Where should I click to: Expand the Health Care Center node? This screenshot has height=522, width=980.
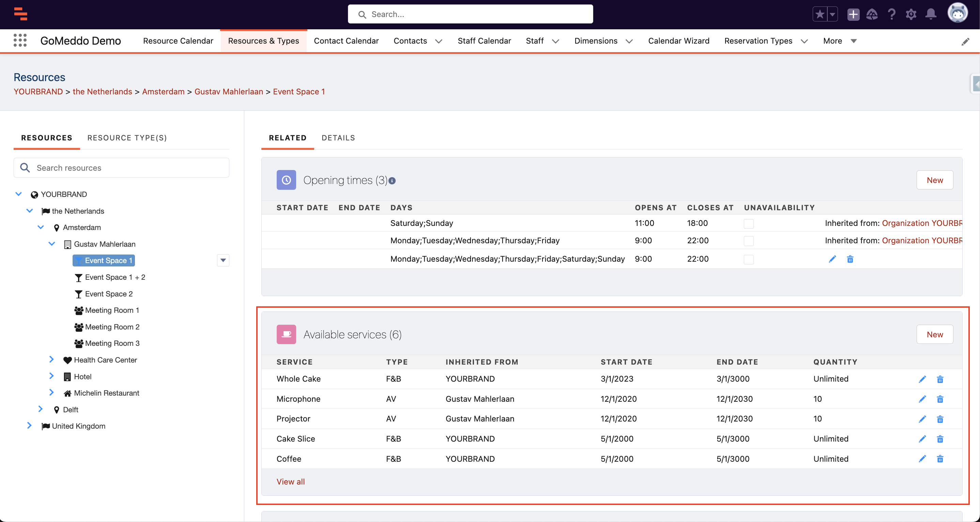(51, 359)
